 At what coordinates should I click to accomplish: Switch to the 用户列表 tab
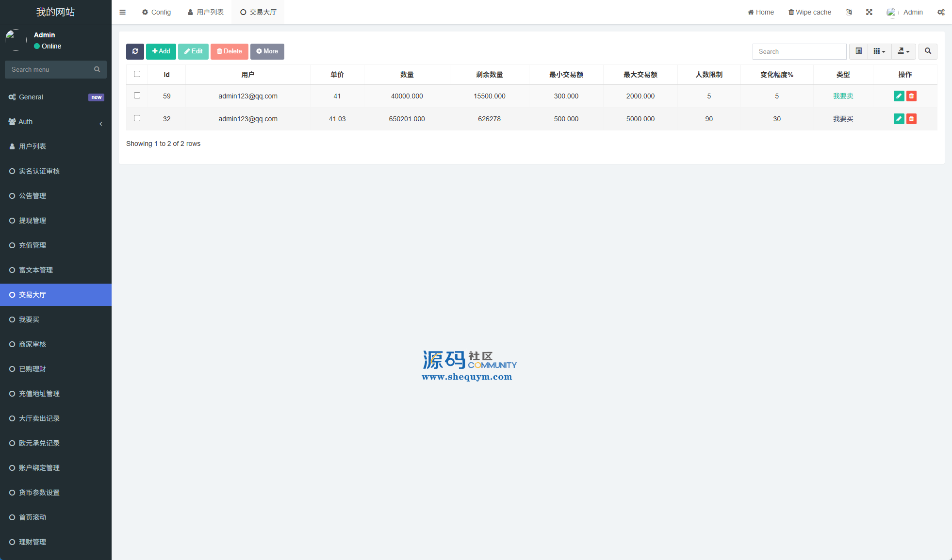[206, 12]
